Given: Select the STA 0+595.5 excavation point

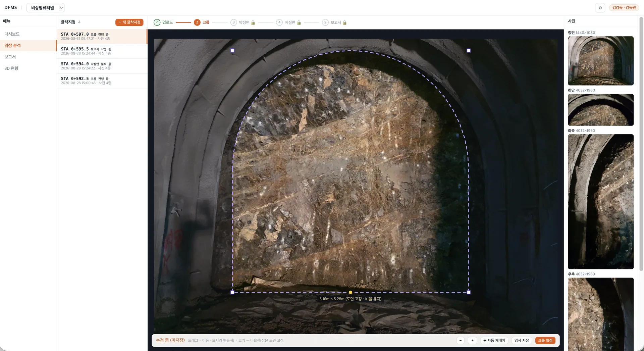Looking at the screenshot, I should coord(102,51).
